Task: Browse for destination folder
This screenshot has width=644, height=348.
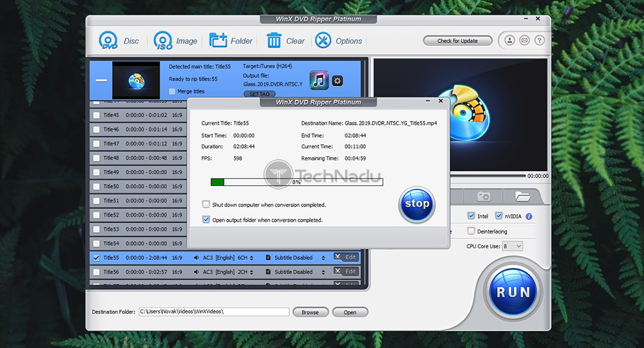Action: pos(310,312)
